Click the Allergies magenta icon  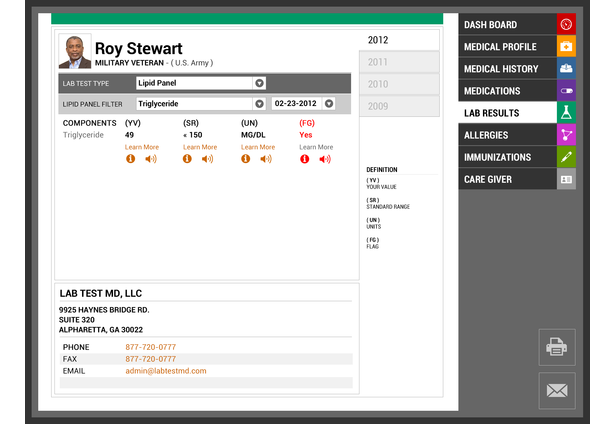coord(566,135)
